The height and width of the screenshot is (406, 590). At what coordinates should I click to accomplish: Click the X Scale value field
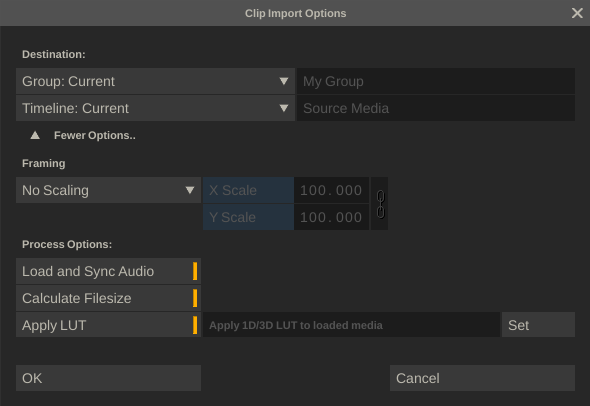point(331,190)
